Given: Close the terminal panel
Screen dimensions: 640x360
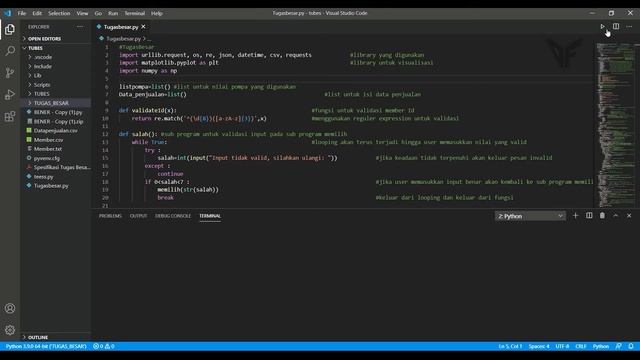Looking at the screenshot, I should click(x=629, y=216).
